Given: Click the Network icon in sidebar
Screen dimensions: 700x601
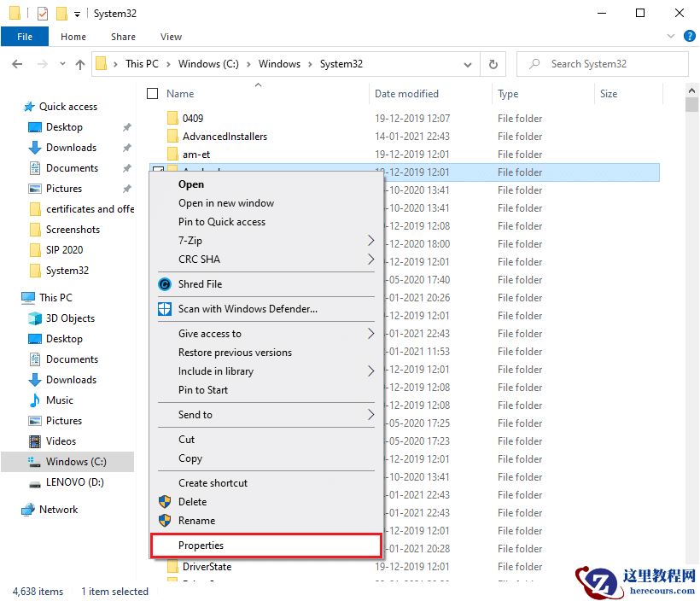Looking at the screenshot, I should point(28,509).
